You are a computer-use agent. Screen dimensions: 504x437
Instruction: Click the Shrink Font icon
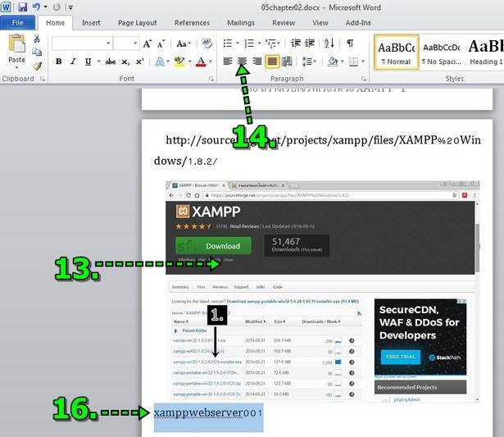161,43
